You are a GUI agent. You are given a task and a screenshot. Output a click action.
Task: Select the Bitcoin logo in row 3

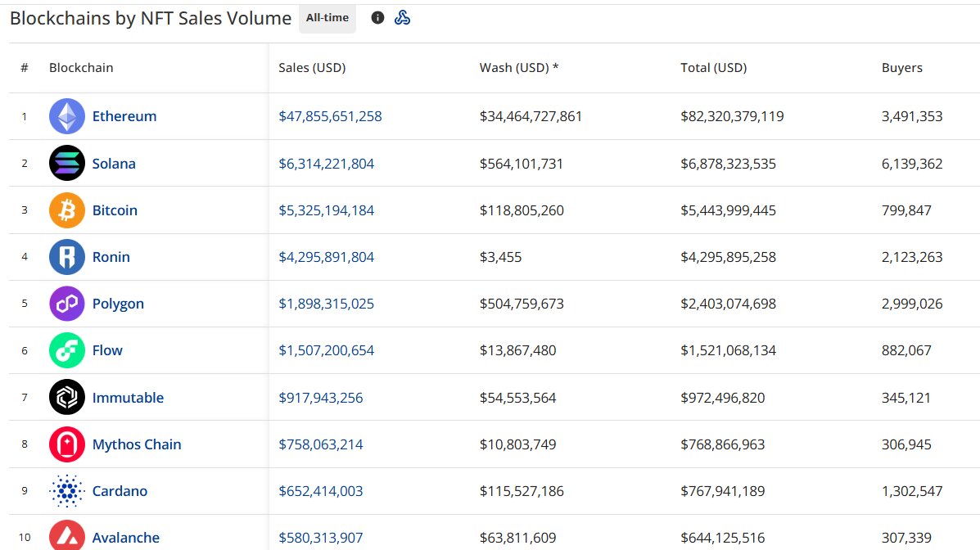tap(66, 210)
